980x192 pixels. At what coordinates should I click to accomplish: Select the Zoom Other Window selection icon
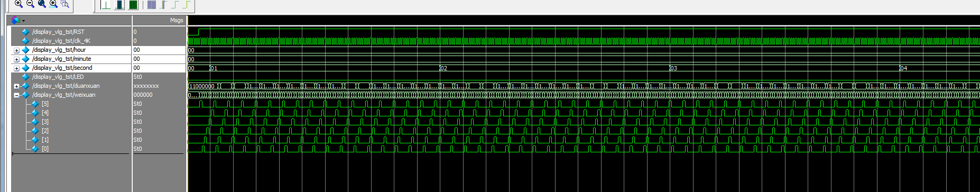[x=65, y=4]
